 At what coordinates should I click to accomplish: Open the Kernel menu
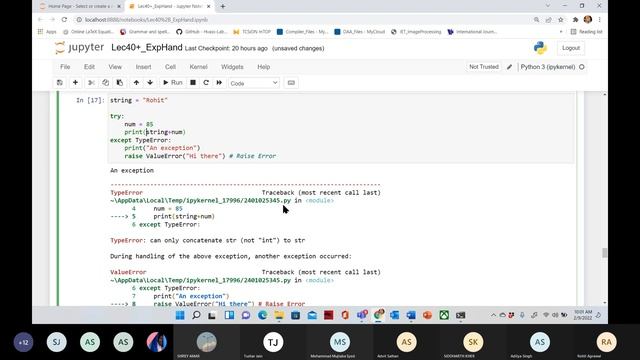pyautogui.click(x=198, y=67)
